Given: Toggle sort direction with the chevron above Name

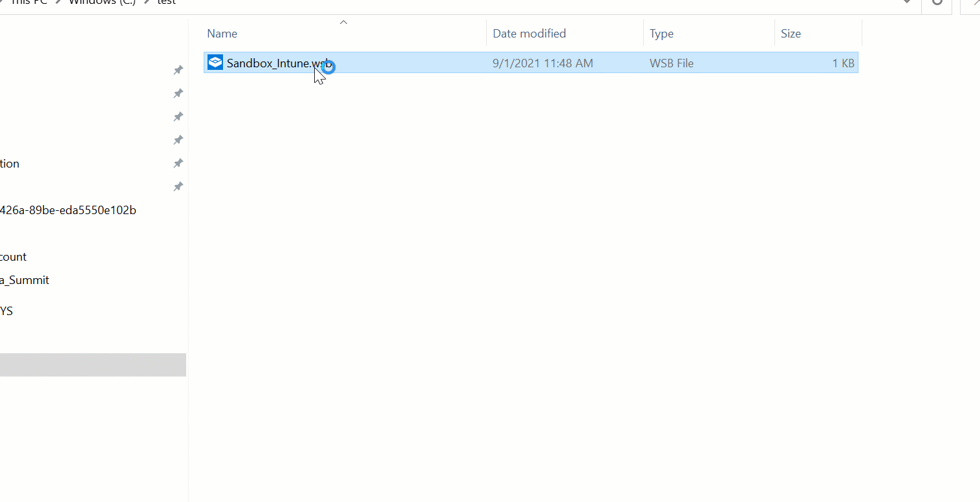Looking at the screenshot, I should pos(344,21).
